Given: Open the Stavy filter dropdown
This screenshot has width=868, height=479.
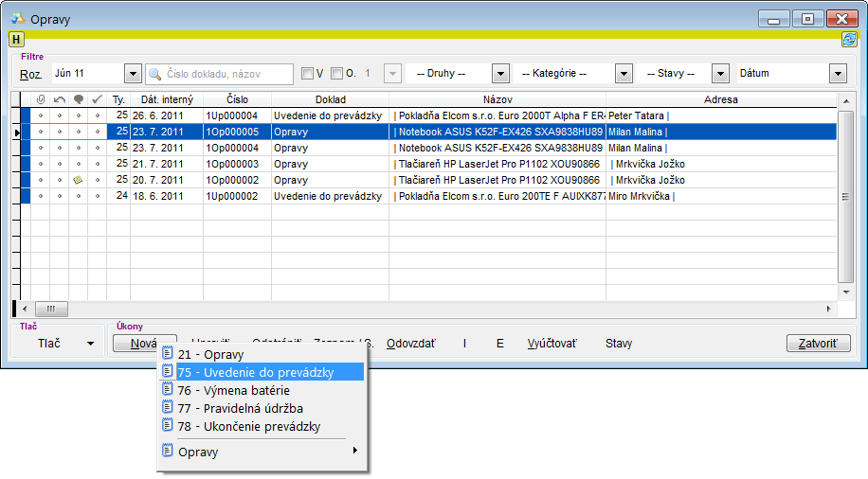Looking at the screenshot, I should point(720,74).
